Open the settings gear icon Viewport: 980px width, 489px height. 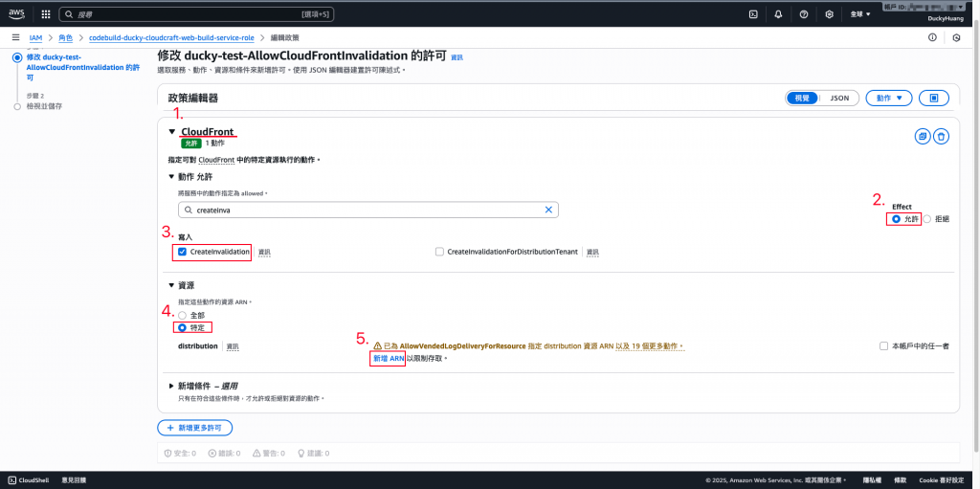coord(830,13)
